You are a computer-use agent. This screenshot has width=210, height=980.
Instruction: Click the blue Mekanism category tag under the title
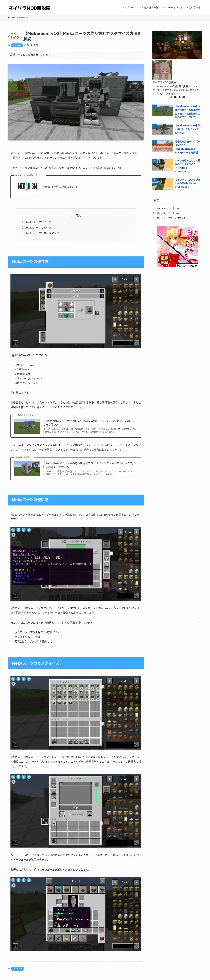click(x=17, y=45)
